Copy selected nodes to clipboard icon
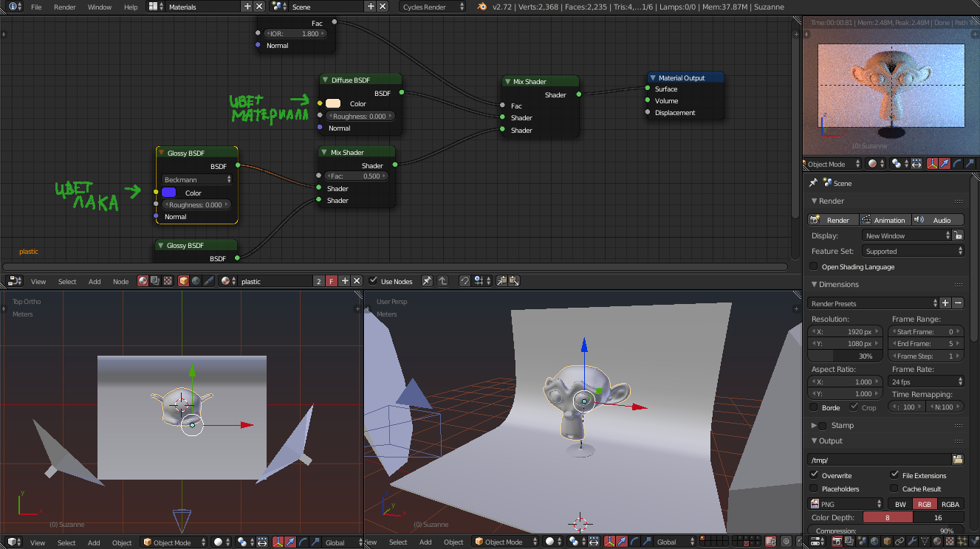The image size is (980, 549). pyautogui.click(x=501, y=281)
